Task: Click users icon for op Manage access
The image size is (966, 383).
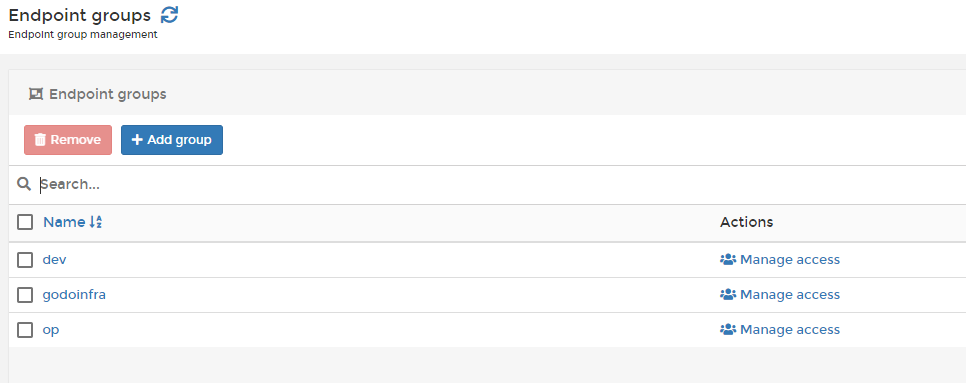Action: point(728,330)
